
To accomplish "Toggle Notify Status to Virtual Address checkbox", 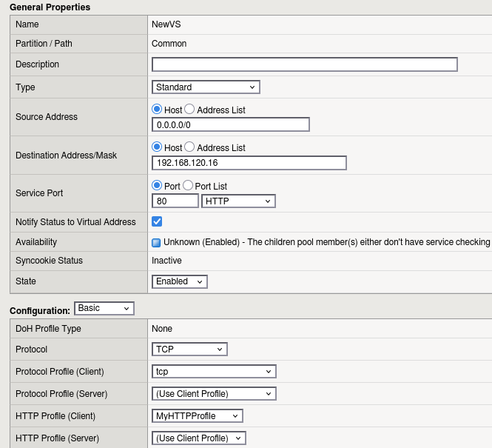I will (x=157, y=221).
